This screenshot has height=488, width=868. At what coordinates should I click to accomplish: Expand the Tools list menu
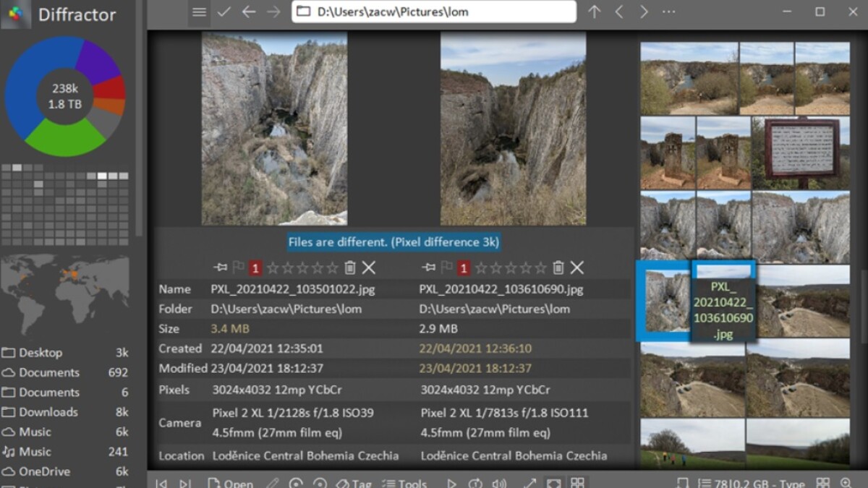[404, 483]
